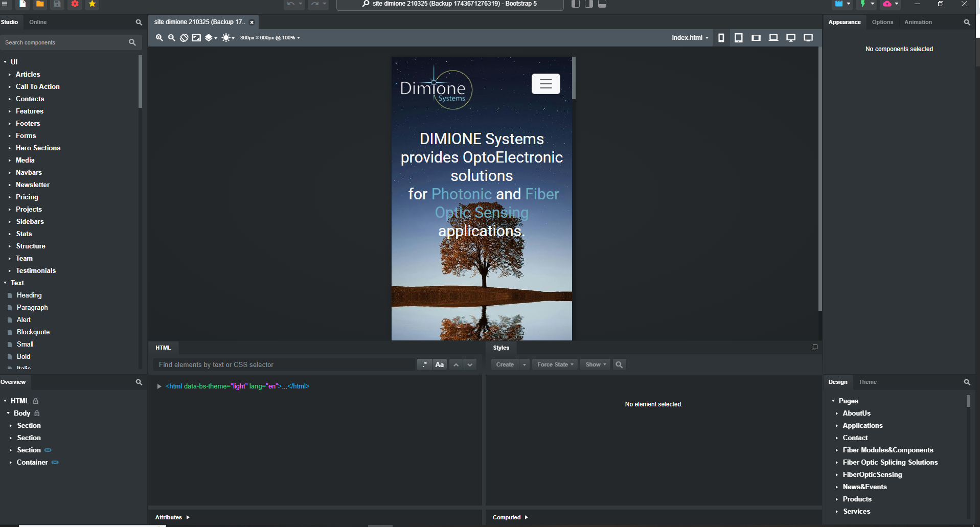
Task: Expand the Computed section
Action: point(510,517)
